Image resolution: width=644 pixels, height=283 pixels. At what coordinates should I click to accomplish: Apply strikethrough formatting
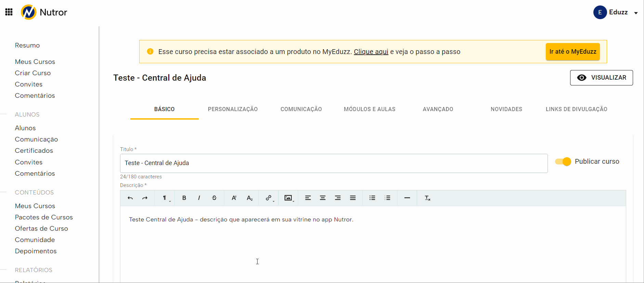tap(214, 198)
